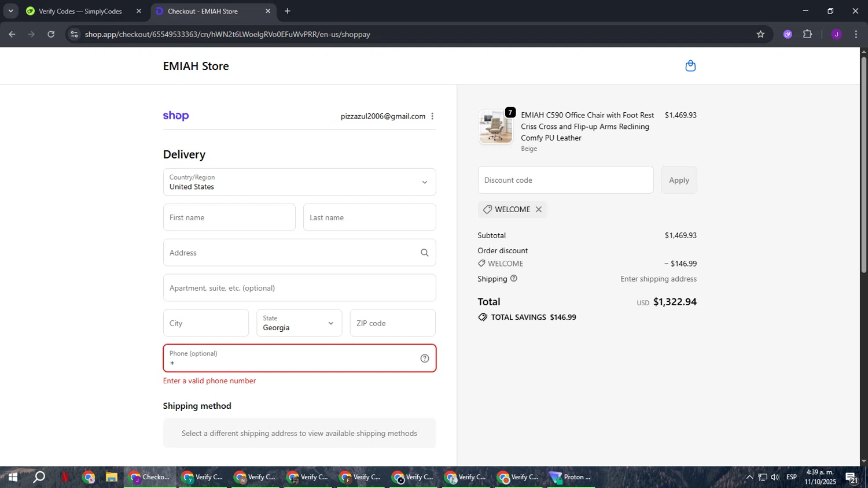Viewport: 868px width, 488px height.
Task: Open Chrome extensions puzzle icon
Action: click(x=808, y=34)
